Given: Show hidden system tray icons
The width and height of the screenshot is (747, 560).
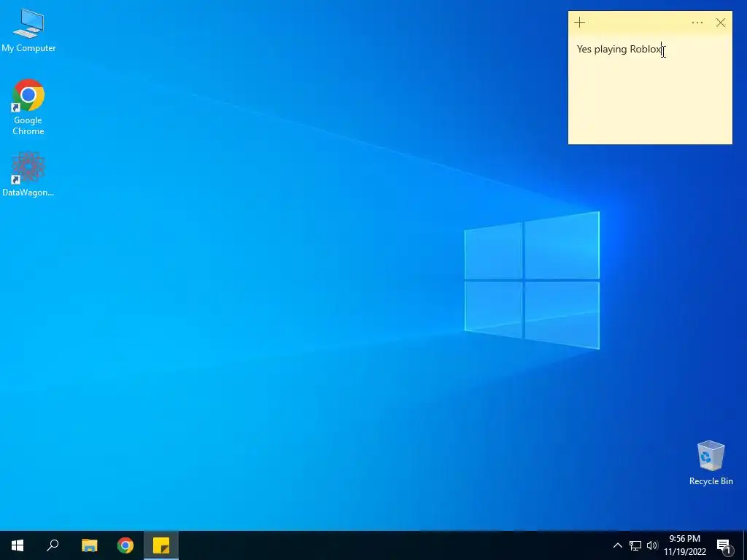Looking at the screenshot, I should pyautogui.click(x=617, y=545).
